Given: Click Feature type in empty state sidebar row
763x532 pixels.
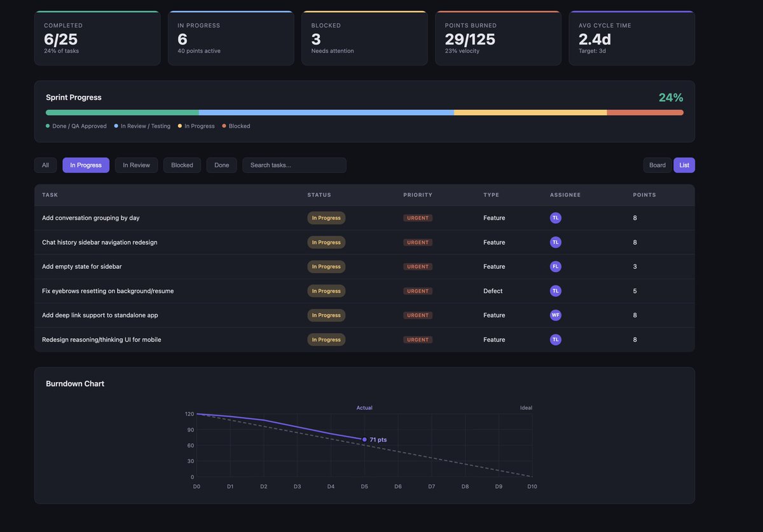Looking at the screenshot, I should [x=494, y=266].
